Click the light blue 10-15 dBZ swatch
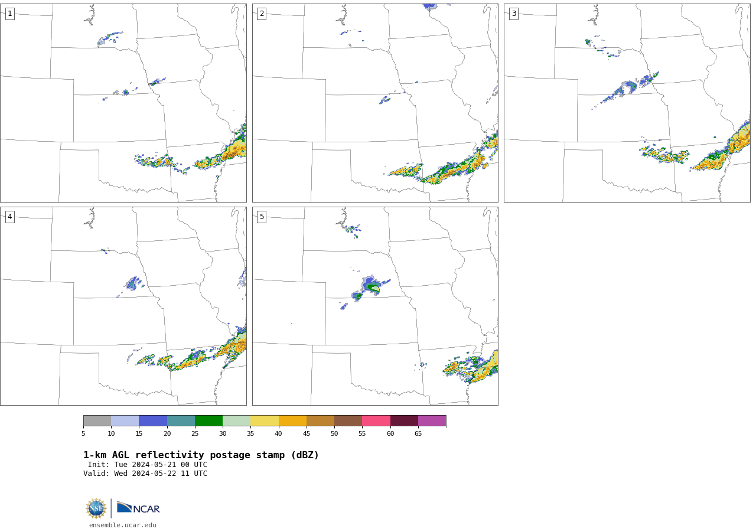The image size is (756, 532). [x=125, y=420]
